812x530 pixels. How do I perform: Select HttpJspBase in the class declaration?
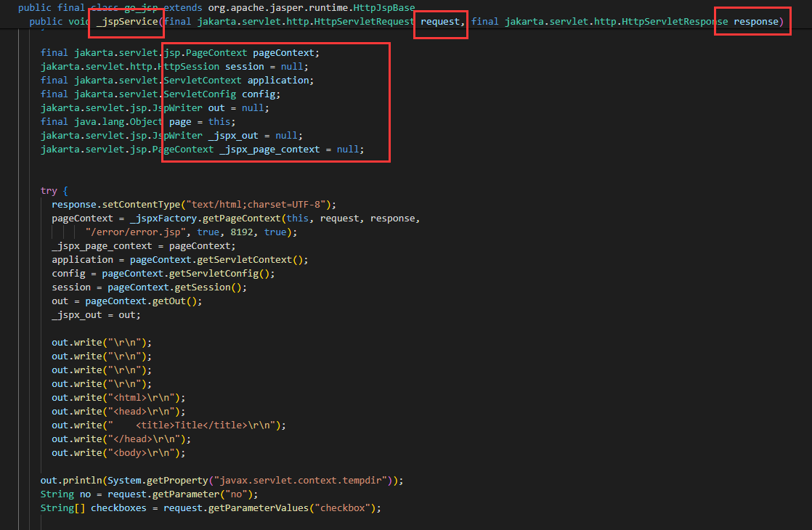[x=384, y=8]
